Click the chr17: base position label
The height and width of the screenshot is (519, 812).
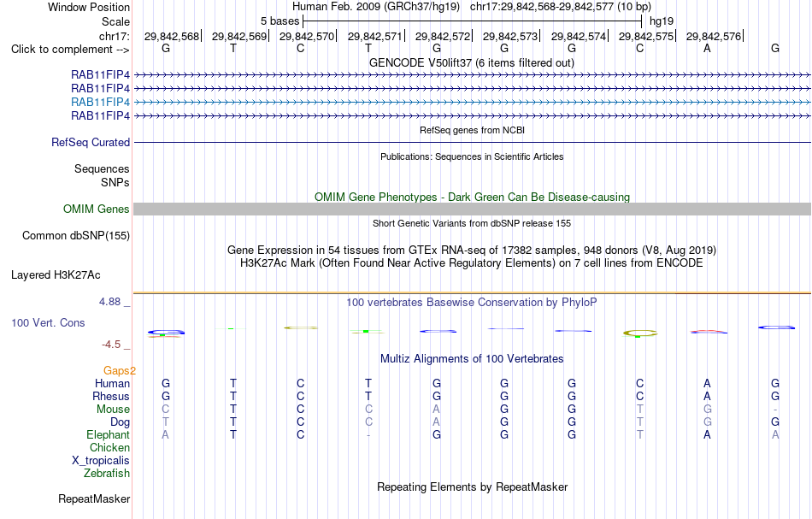point(115,36)
